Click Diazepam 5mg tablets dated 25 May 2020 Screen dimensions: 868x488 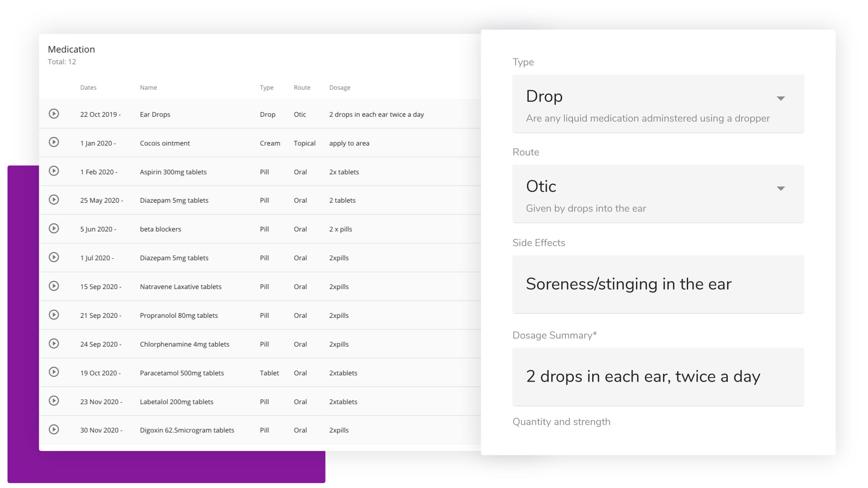pyautogui.click(x=174, y=201)
